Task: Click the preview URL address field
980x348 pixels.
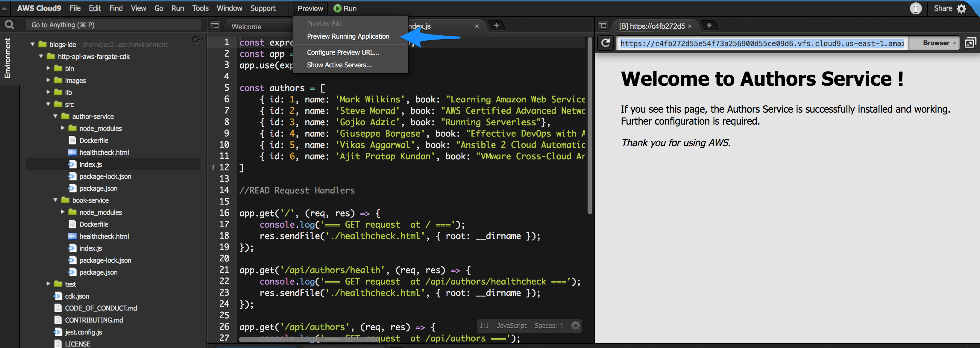Action: (x=761, y=43)
